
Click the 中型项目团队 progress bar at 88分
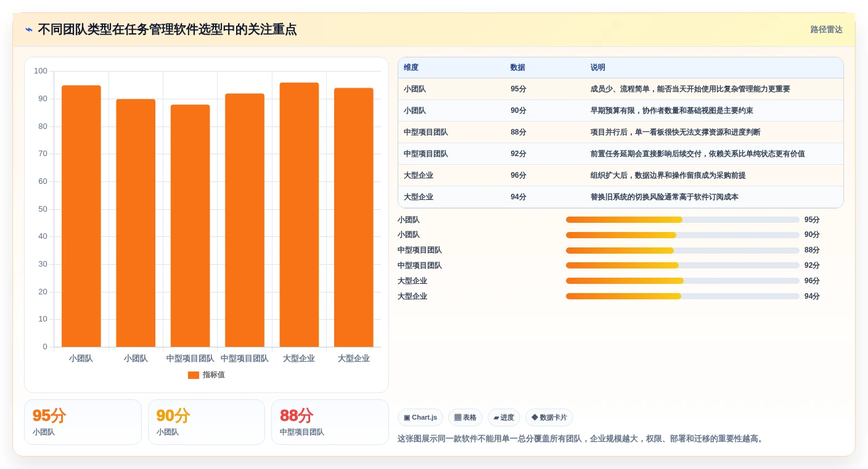click(x=682, y=251)
